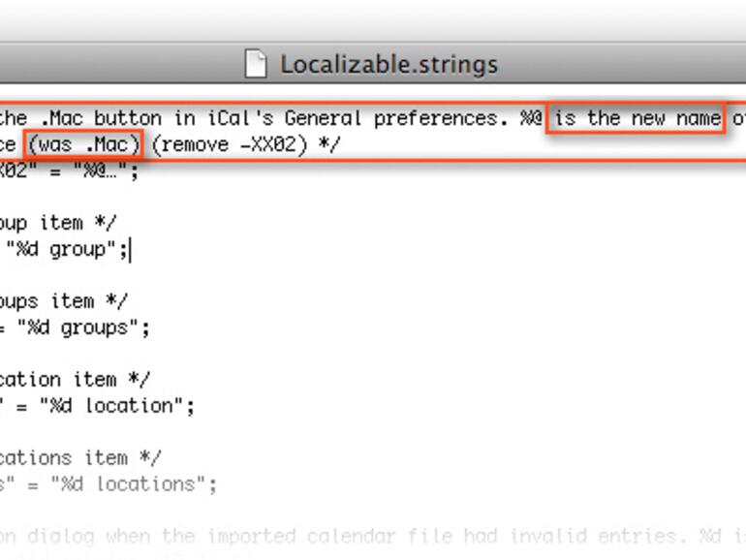Click the "%d location" string value
Image resolution: width=746 pixels, height=560 pixels.
[x=115, y=406]
